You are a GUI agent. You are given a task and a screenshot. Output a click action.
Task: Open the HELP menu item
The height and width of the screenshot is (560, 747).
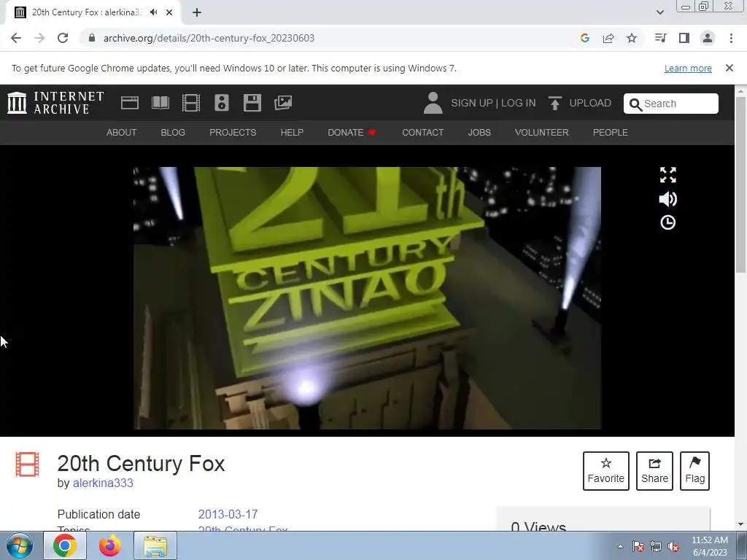pos(292,133)
